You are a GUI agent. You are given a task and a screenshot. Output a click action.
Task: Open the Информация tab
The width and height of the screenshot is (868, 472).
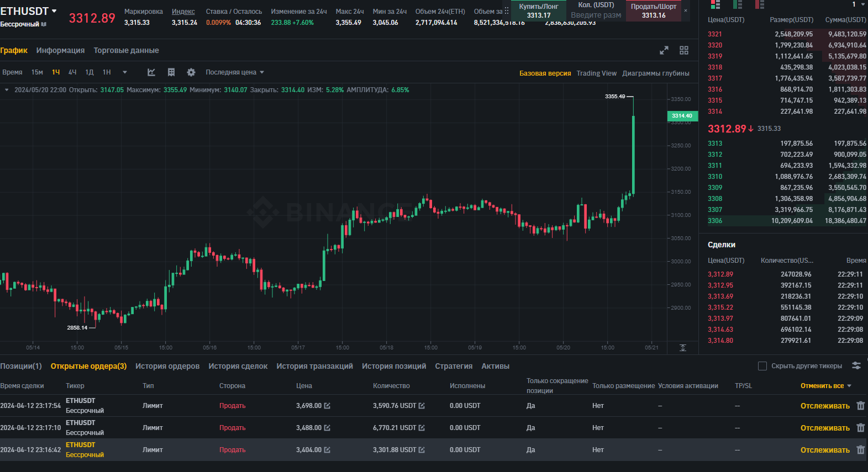(x=60, y=50)
